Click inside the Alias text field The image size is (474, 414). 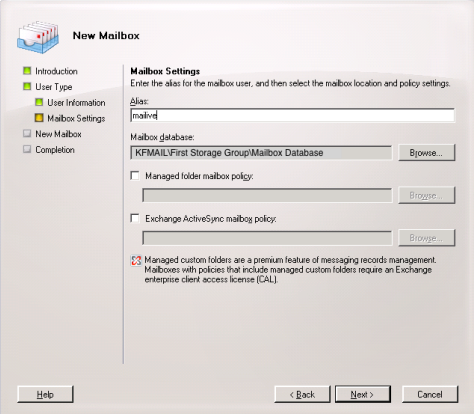coord(292,115)
